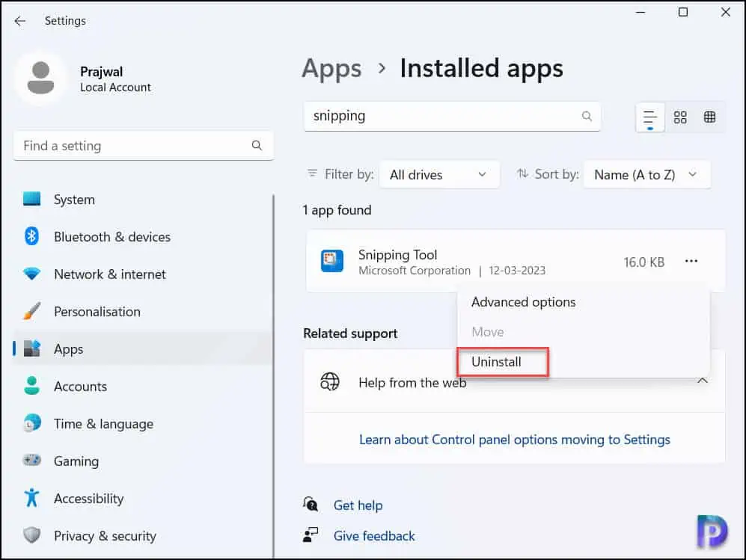The width and height of the screenshot is (746, 560).
Task: Click the Accounts person icon
Action: tap(32, 386)
